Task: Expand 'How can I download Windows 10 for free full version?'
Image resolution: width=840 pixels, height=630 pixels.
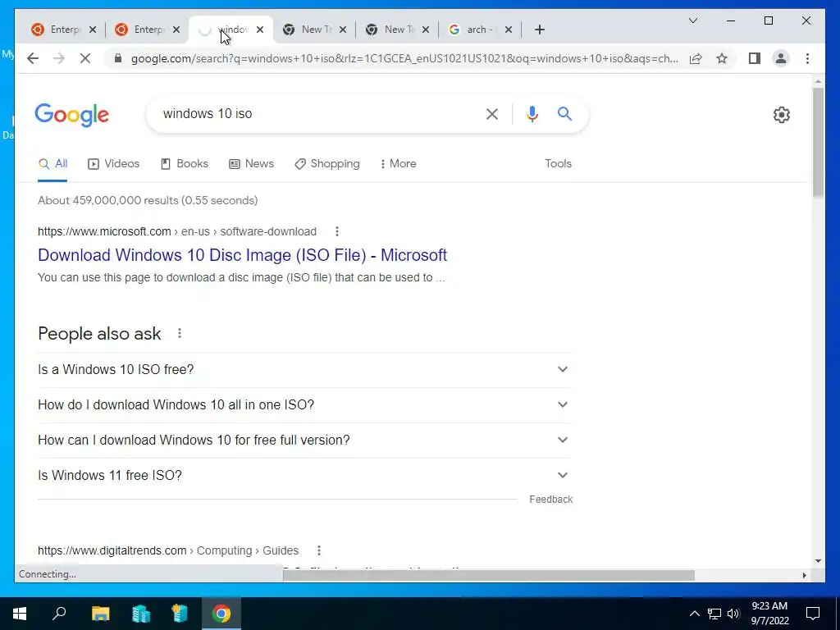Action: [305, 440]
